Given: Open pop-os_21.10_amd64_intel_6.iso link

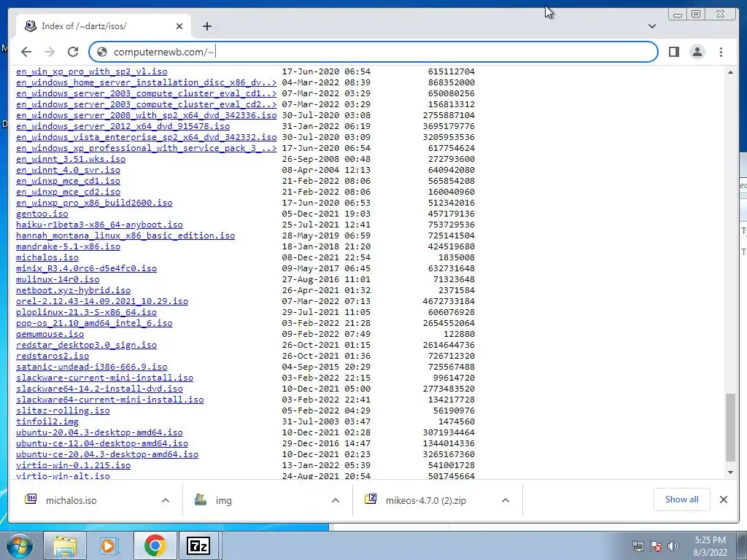Looking at the screenshot, I should [94, 323].
